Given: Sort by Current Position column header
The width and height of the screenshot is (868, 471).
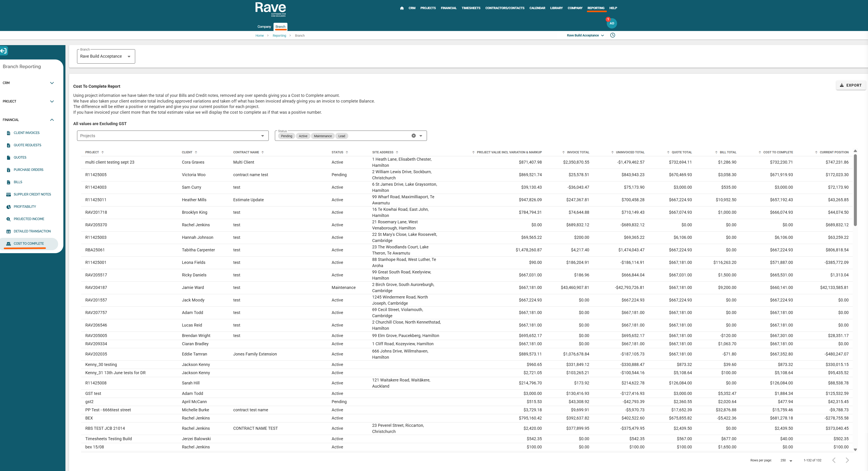Looking at the screenshot, I should point(834,152).
